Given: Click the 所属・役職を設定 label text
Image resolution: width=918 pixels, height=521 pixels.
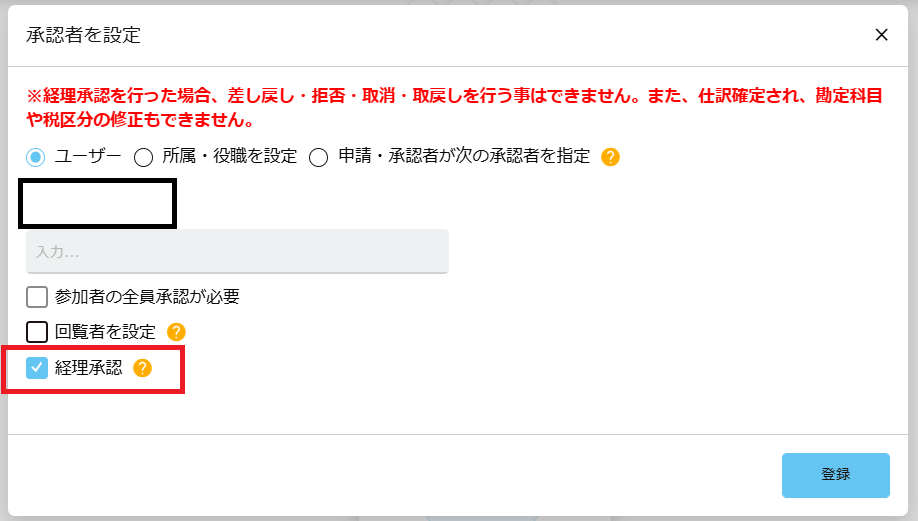Looking at the screenshot, I should coord(230,156).
